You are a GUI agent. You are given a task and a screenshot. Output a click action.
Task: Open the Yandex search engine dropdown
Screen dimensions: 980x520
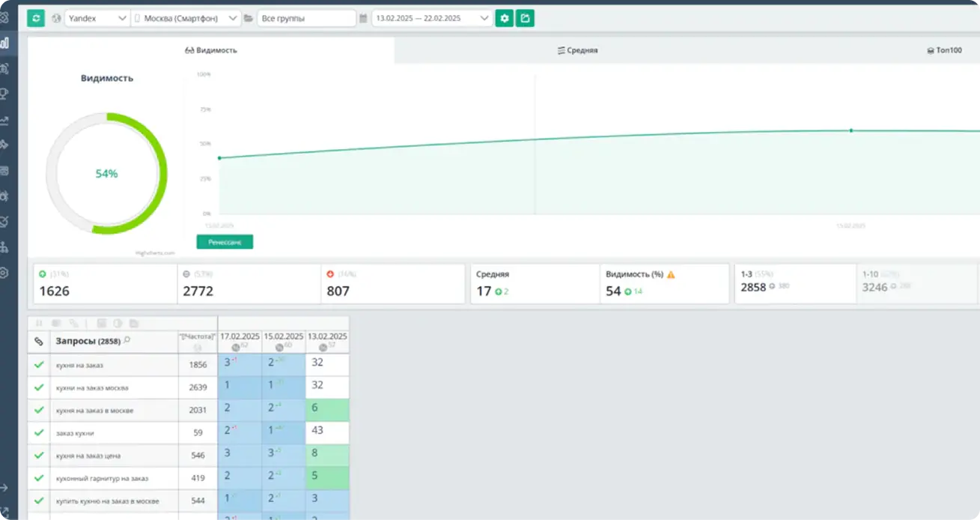pos(97,18)
